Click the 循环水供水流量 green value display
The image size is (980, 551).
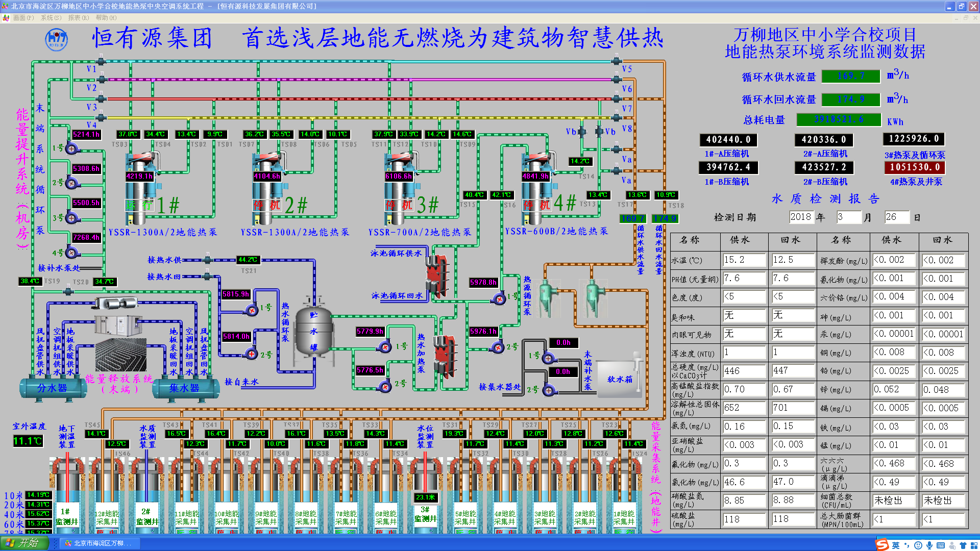click(850, 76)
